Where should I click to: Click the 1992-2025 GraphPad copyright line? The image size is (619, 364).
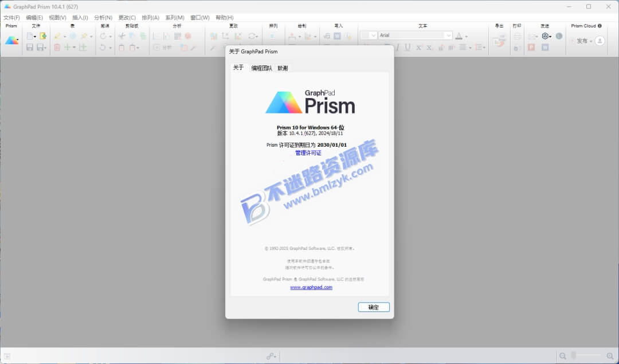click(x=309, y=248)
